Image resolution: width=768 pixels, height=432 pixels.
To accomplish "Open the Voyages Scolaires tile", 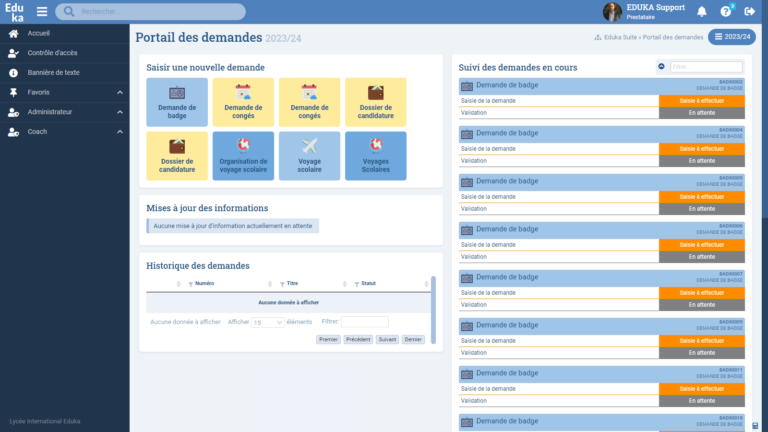I will (376, 156).
